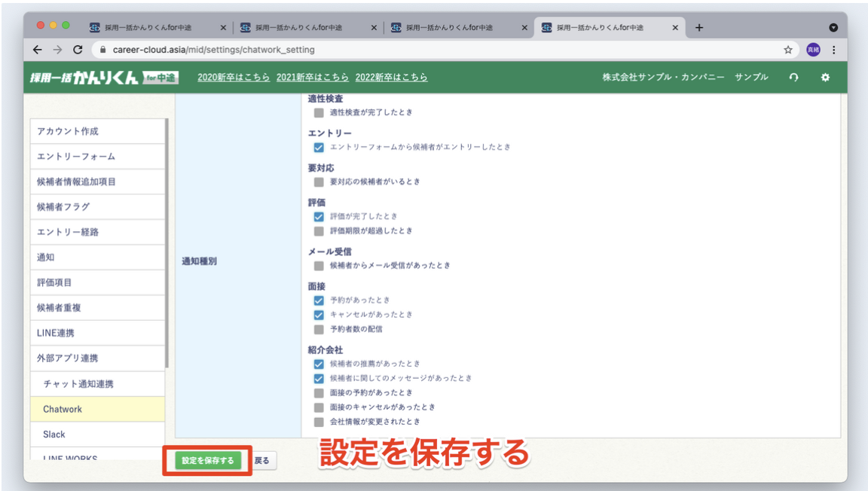
Task: Click the browser back arrow
Action: [x=36, y=48]
